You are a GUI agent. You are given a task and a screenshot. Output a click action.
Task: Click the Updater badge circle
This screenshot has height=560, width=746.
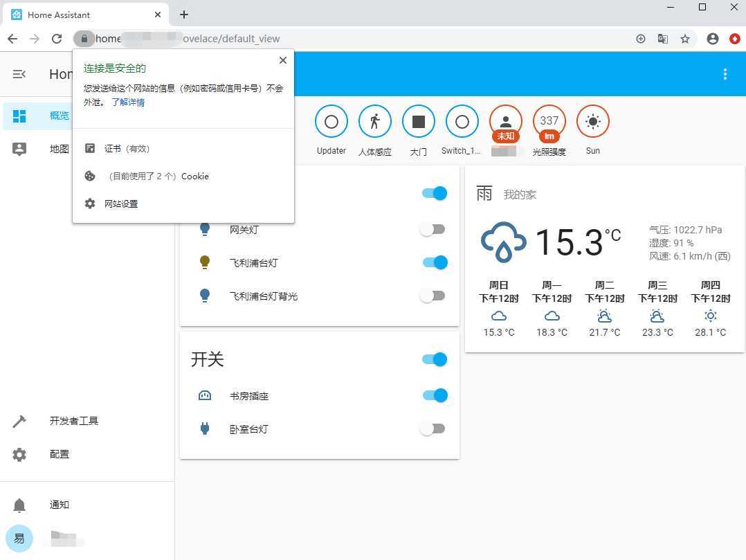click(x=331, y=122)
